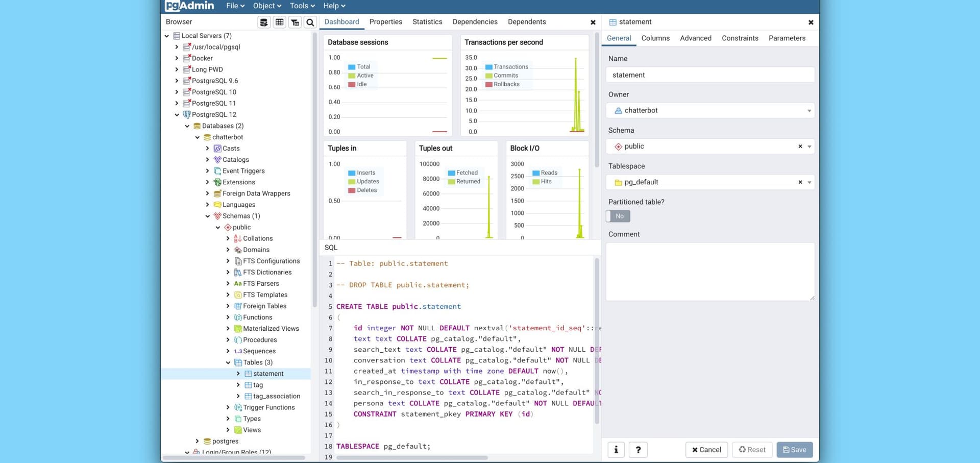Click the Comment text area

click(x=710, y=272)
